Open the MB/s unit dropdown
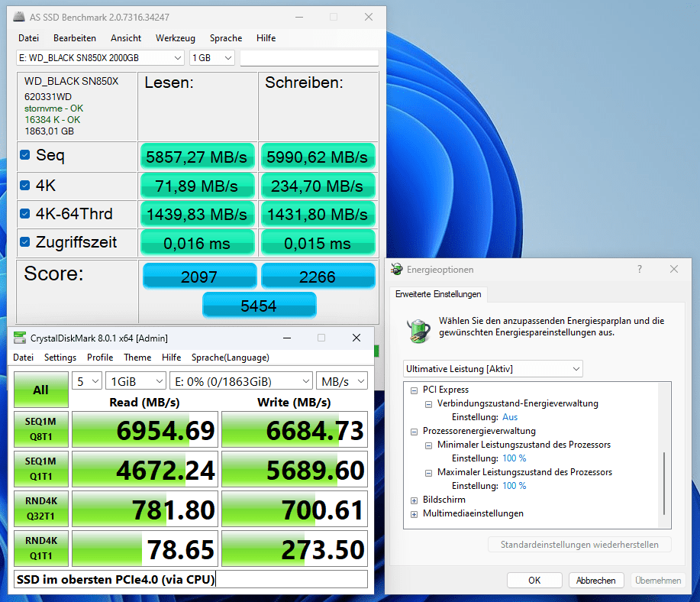The width and height of the screenshot is (700, 602). pos(341,381)
